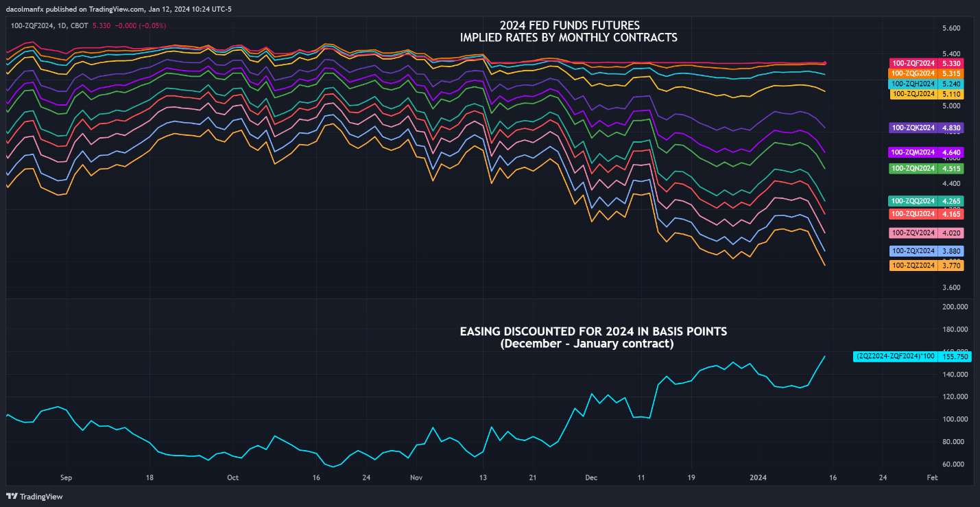Click the 19 date label on the time axis
Image resolution: width=980 pixels, height=507 pixels.
point(692,477)
